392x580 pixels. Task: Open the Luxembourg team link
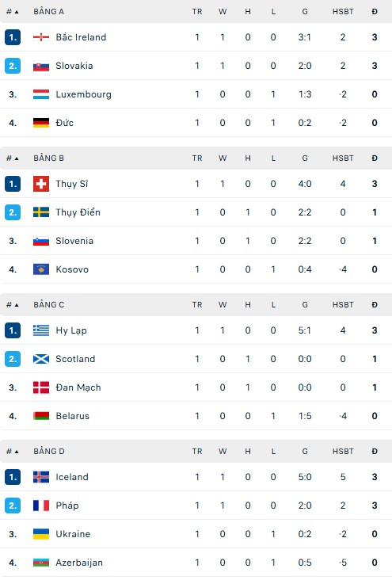click(84, 94)
